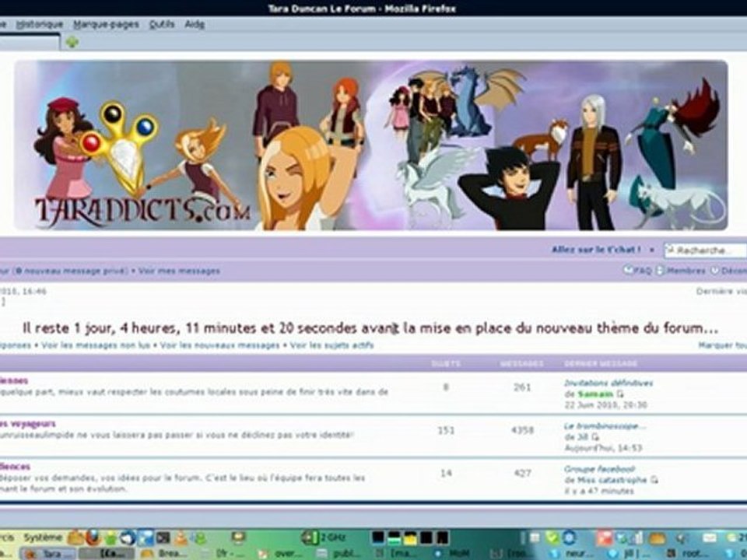The image size is (747, 560).
Task: Click the blue chat launcher icon
Action: [x=146, y=537]
